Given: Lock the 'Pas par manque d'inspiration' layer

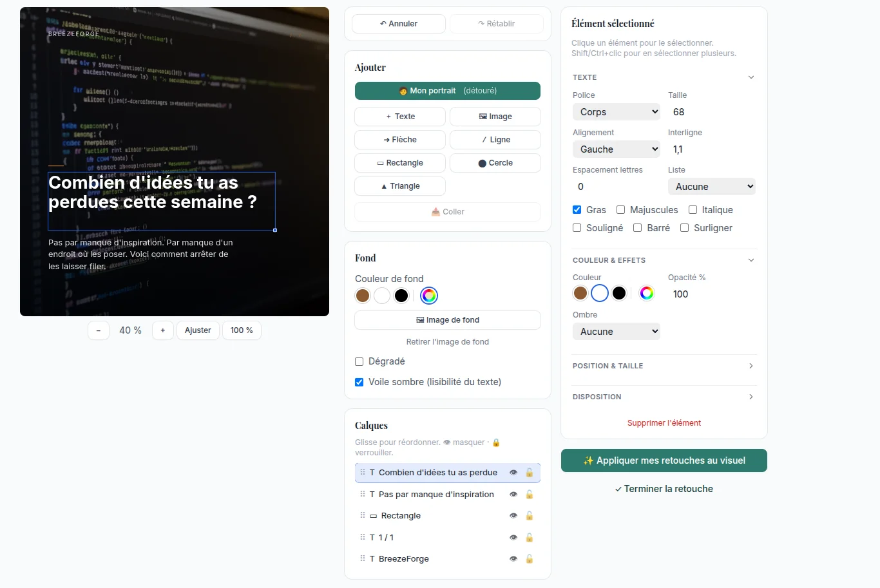Looking at the screenshot, I should point(530,495).
